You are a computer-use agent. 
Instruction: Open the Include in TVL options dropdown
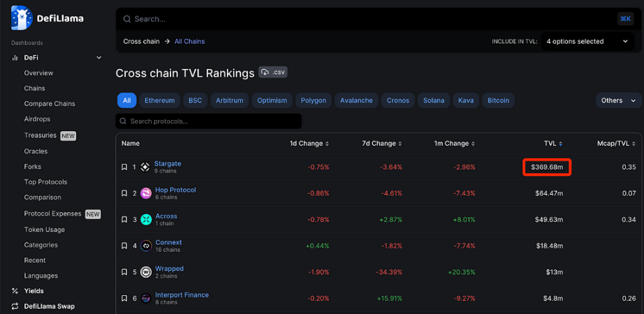pos(587,41)
